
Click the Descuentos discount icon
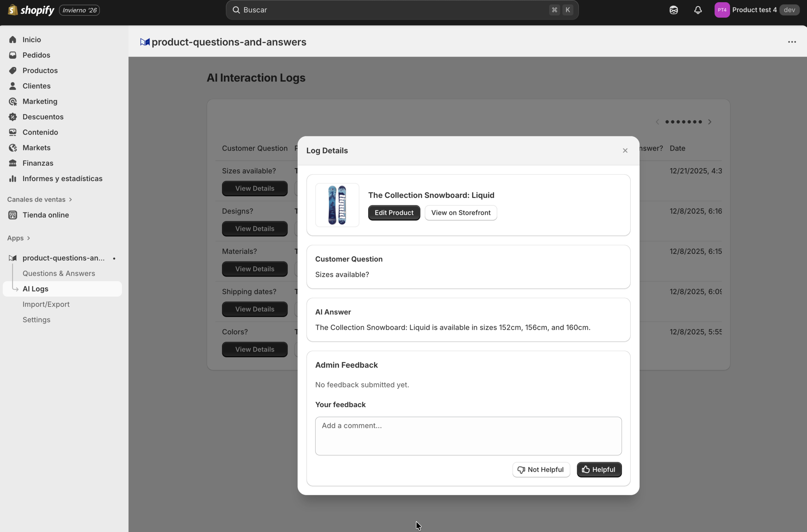(x=13, y=117)
